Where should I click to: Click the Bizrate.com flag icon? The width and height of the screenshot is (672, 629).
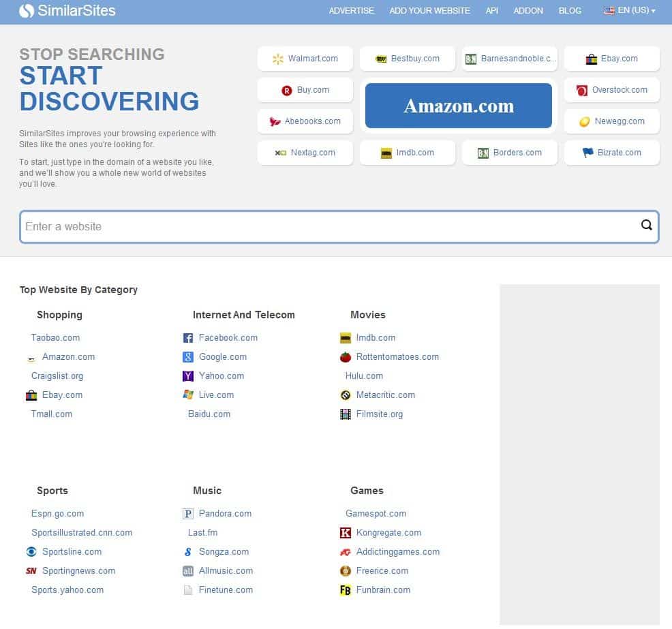587,153
